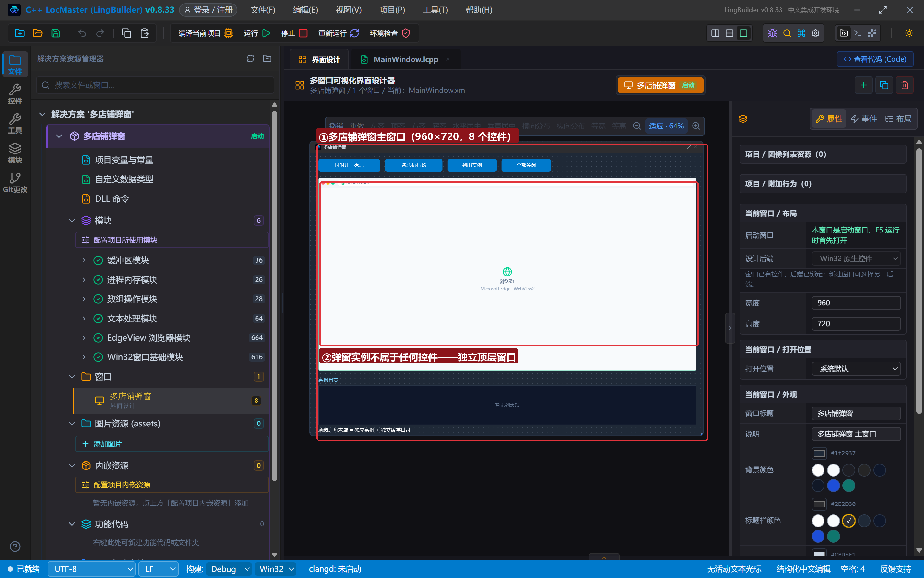The height and width of the screenshot is (578, 924).
Task: Click the compile current project chip icon
Action: (x=229, y=33)
